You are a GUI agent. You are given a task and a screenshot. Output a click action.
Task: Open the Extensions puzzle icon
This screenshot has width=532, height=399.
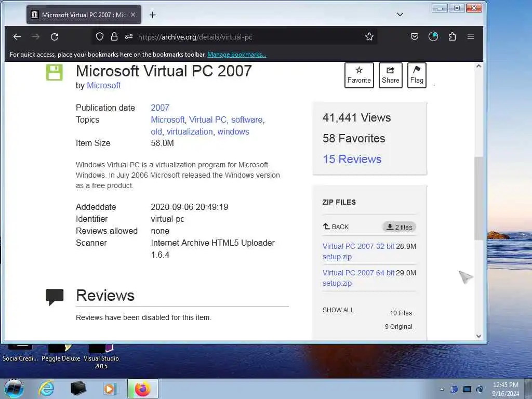[452, 37]
